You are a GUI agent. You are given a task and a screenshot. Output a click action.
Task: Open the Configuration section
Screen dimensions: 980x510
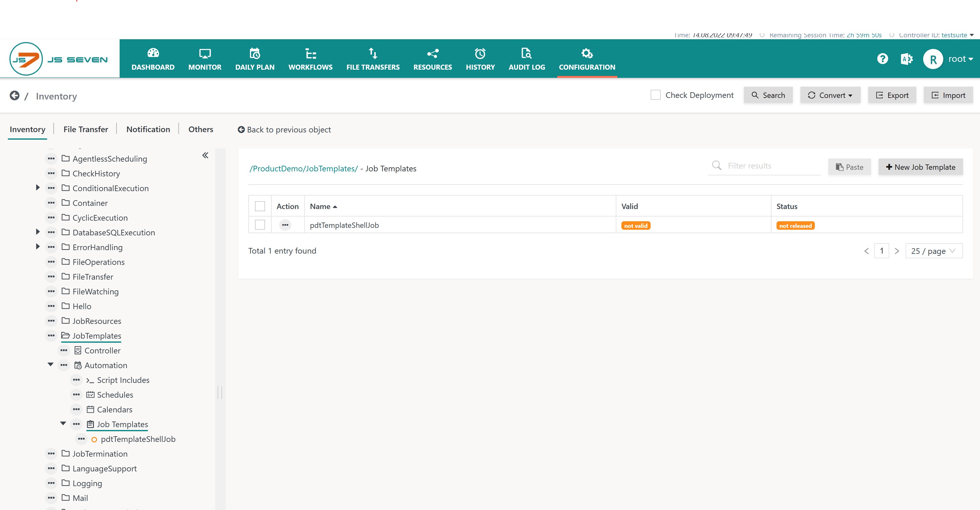click(x=587, y=59)
